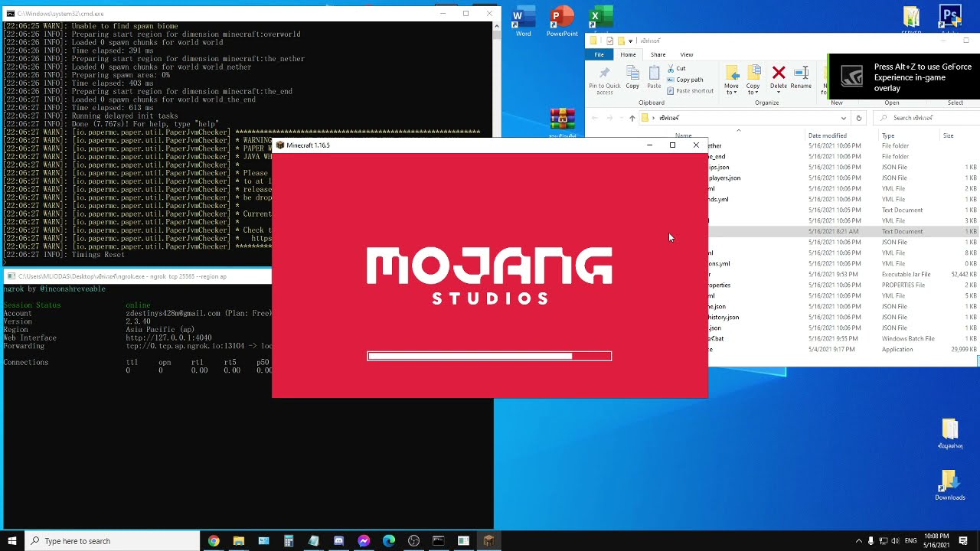This screenshot has height=551, width=980.
Task: Open the notification center icon
Action: coord(963,541)
